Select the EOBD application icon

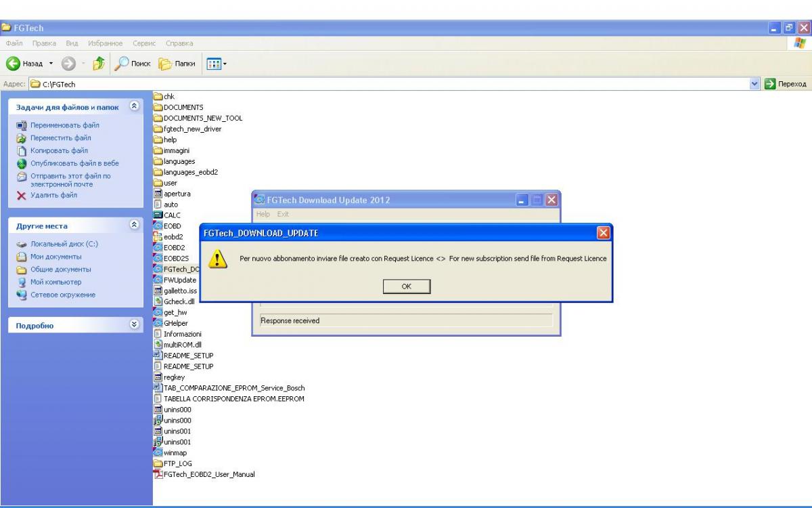tap(159, 226)
